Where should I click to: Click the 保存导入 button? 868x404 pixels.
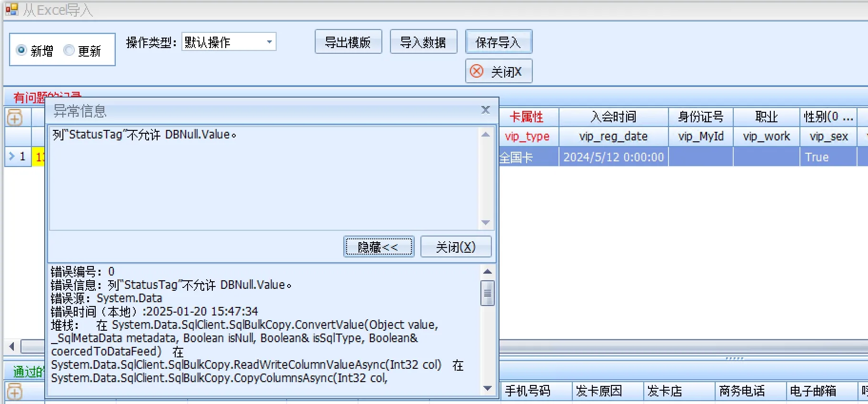point(498,42)
